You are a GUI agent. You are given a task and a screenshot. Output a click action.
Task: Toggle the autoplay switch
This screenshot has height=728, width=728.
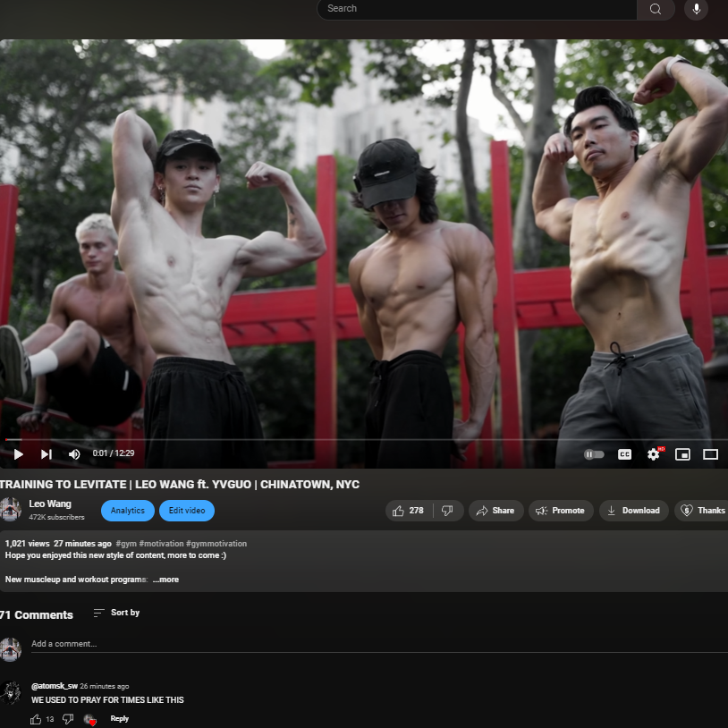tap(594, 454)
